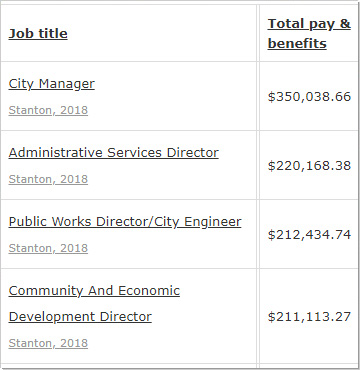Select the $350,038.66 pay amount
Screen dimensions: 360x370
309,97
